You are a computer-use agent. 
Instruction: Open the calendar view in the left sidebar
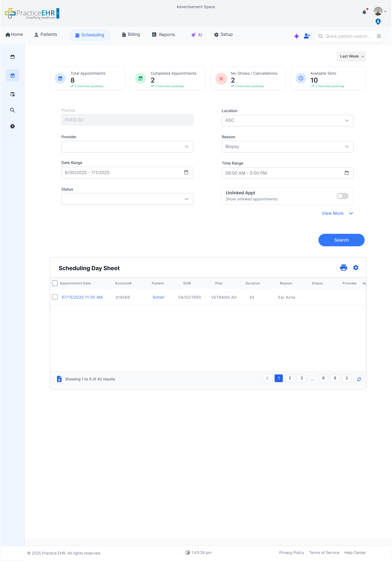[x=12, y=57]
